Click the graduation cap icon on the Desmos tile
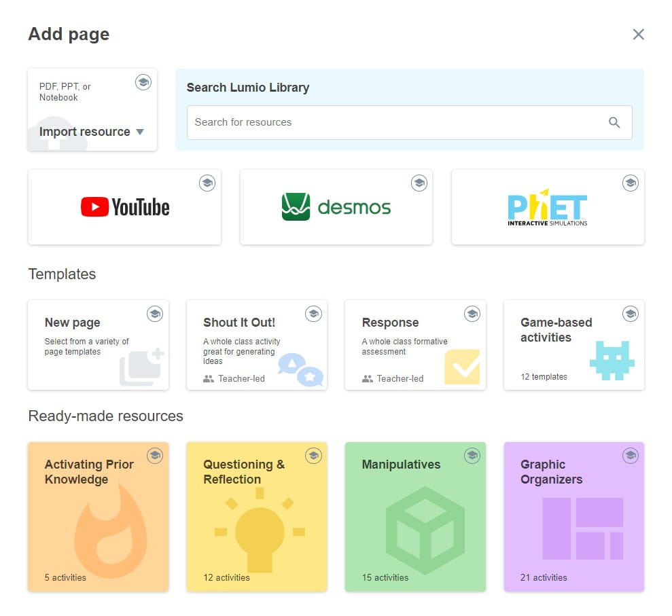672x616 pixels. tap(419, 183)
